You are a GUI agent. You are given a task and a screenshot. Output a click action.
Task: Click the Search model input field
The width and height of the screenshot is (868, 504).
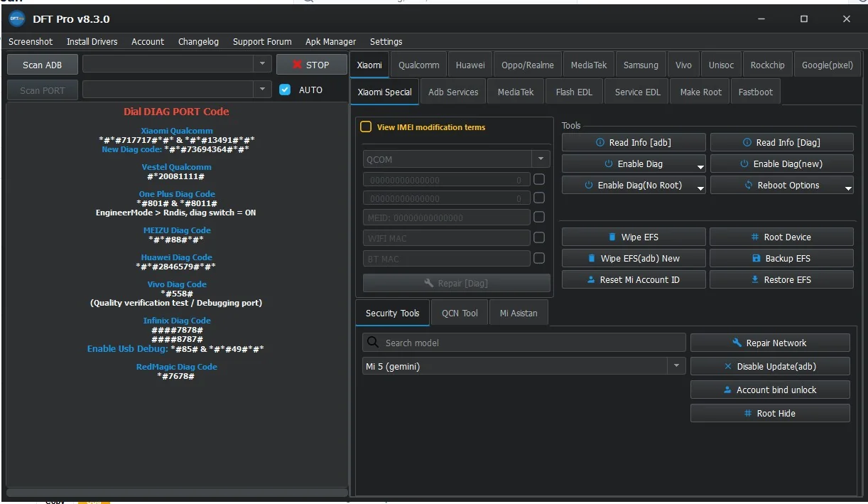[x=524, y=343]
